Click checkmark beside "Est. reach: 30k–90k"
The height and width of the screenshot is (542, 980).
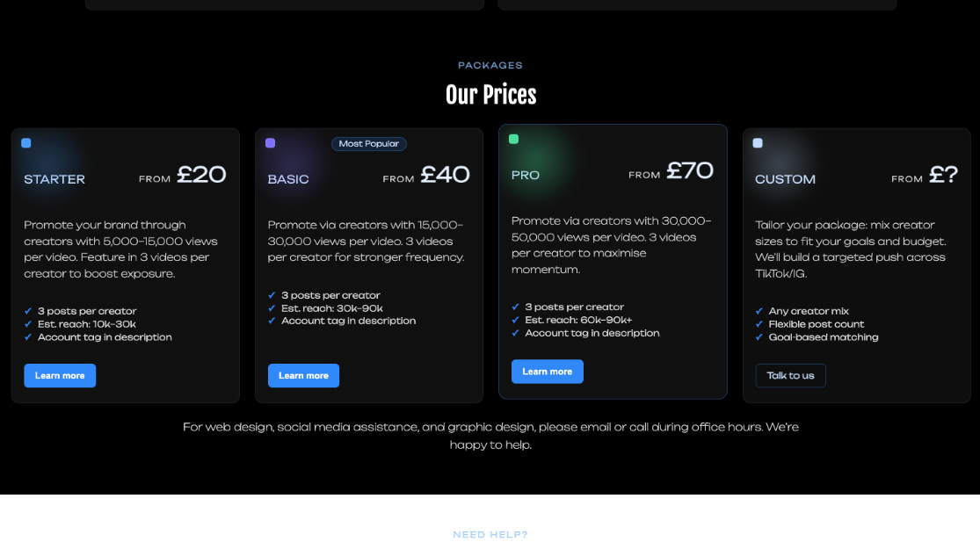coord(272,308)
